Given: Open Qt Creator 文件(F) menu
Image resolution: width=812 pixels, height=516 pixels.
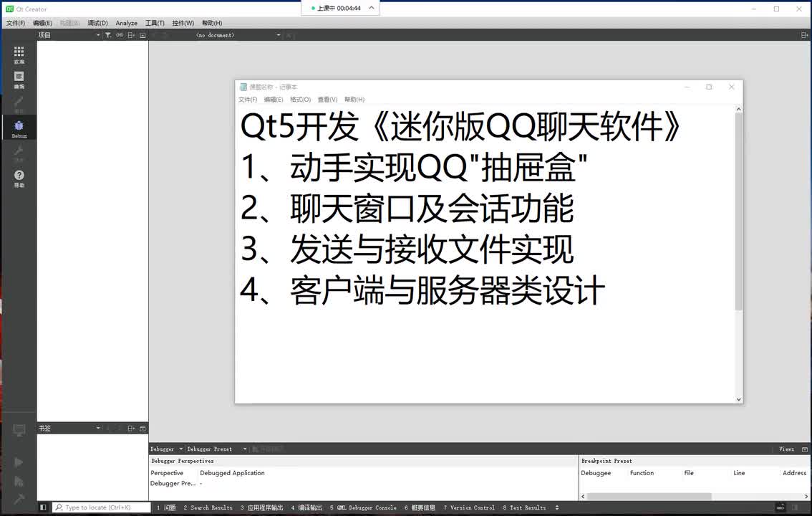Looking at the screenshot, I should coord(16,23).
